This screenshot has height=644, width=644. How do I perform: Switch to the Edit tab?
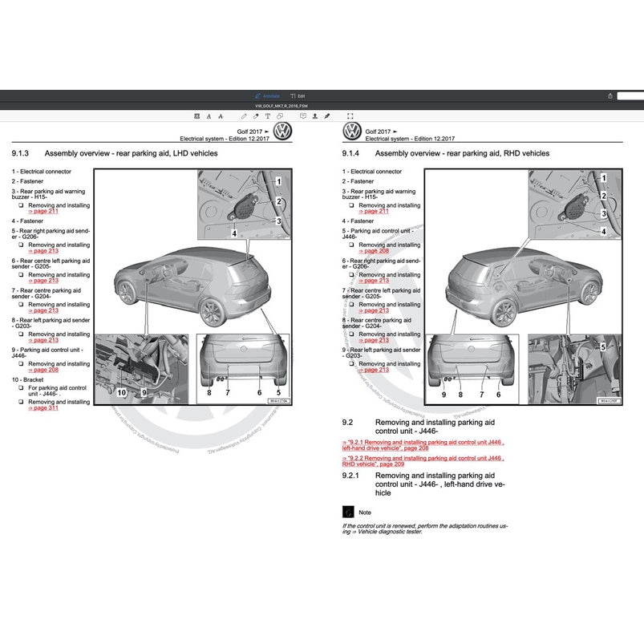point(298,95)
